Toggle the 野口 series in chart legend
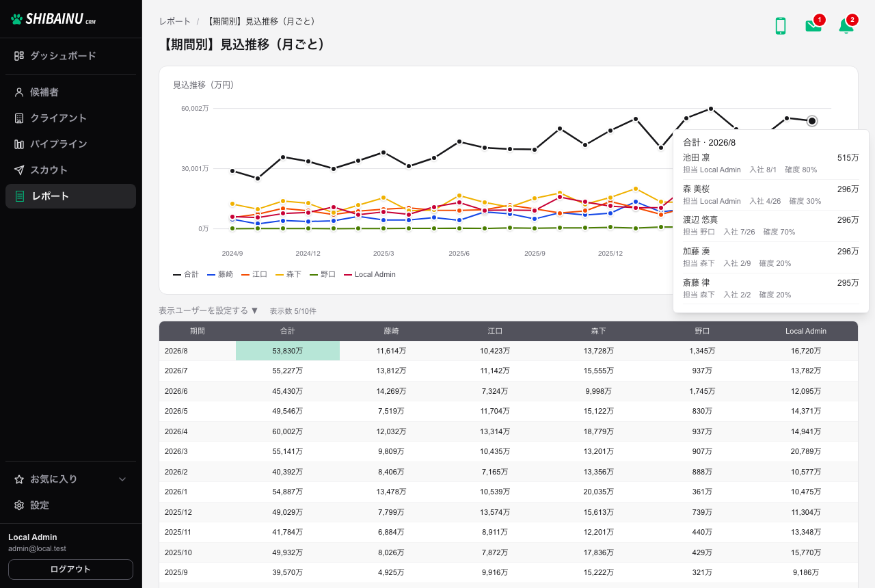 pyautogui.click(x=323, y=274)
